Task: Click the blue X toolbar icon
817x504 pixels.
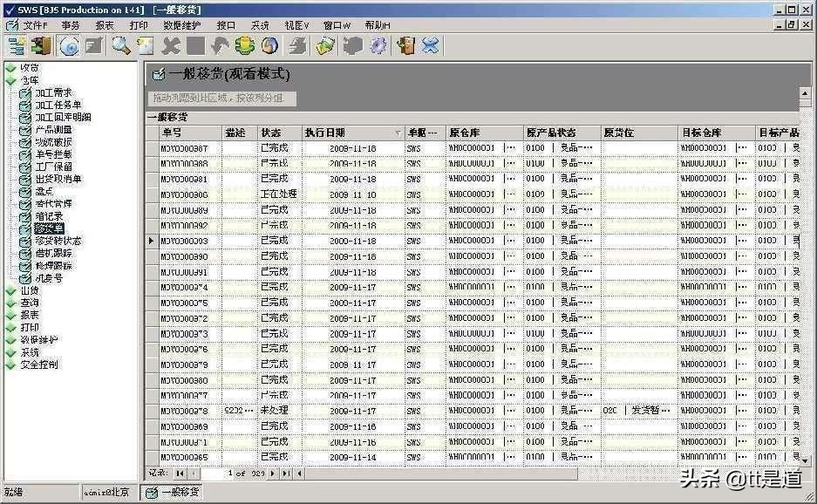Action: click(431, 46)
